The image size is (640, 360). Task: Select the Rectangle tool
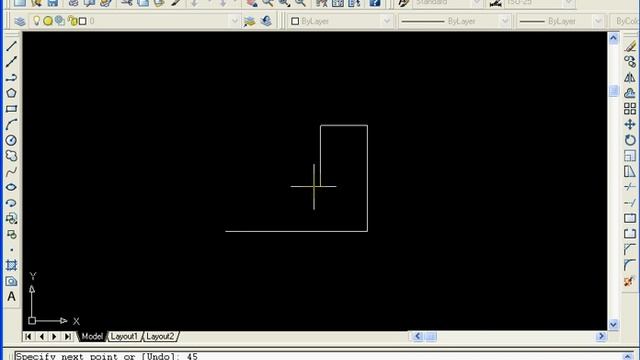[x=11, y=109]
